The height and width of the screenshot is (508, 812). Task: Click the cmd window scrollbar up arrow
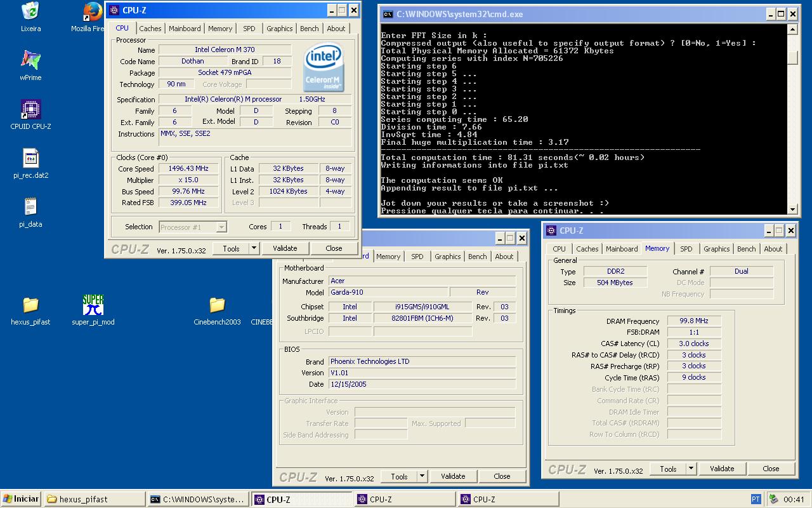[792, 29]
